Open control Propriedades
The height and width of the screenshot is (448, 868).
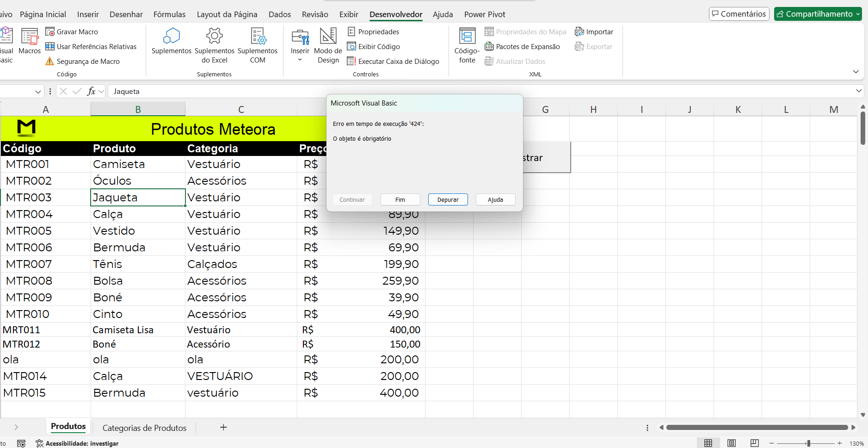click(x=373, y=31)
